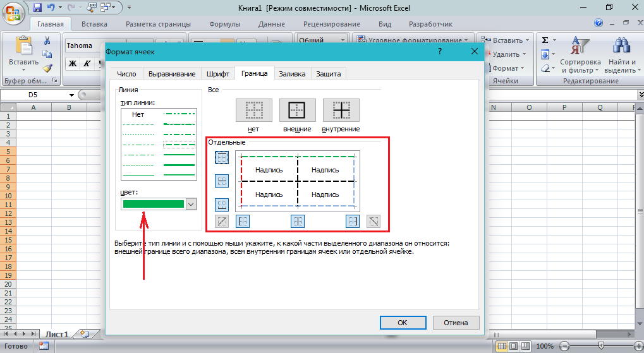The width and height of the screenshot is (644, 353).
Task: Expand Формат cells dropdown
Action: pos(523,68)
